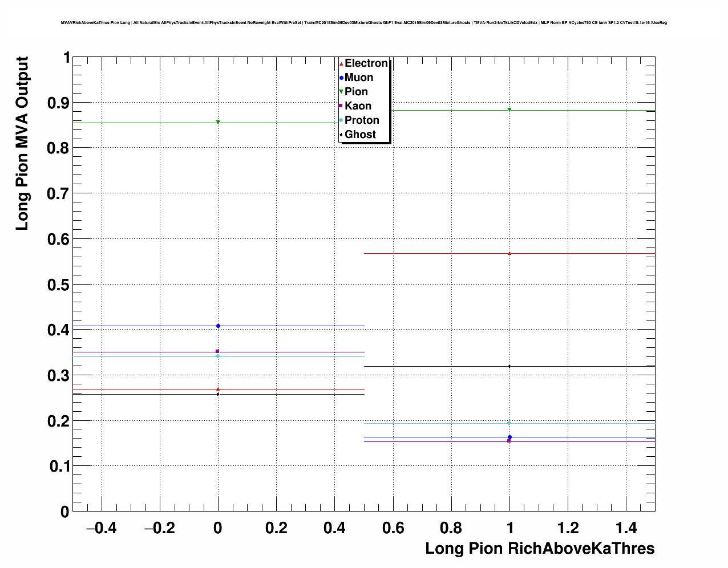Click the 'Long Pion RichAboveKaThres' x-axis title
Image resolution: width=728 pixels, height=568 pixels.
[x=540, y=549]
